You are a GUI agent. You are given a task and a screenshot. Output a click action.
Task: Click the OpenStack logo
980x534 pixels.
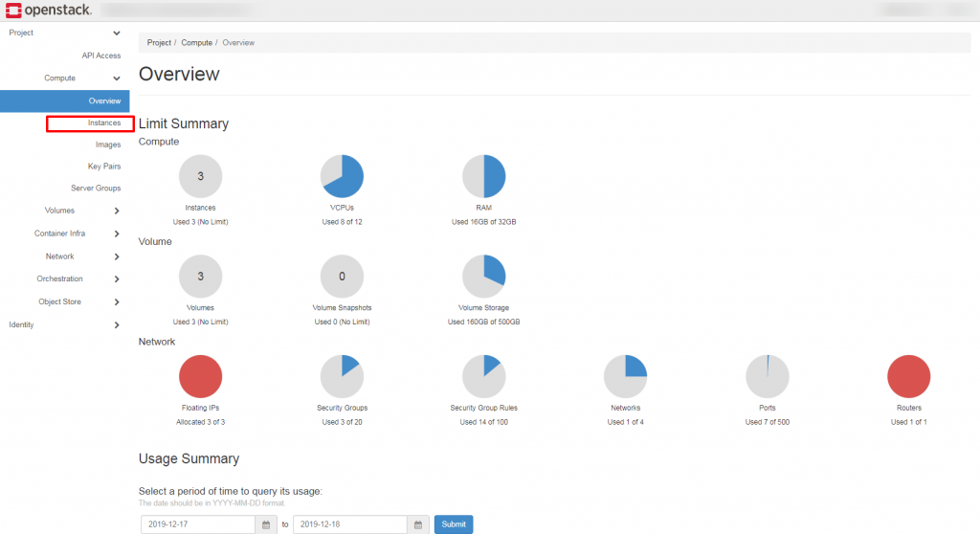pyautogui.click(x=49, y=10)
